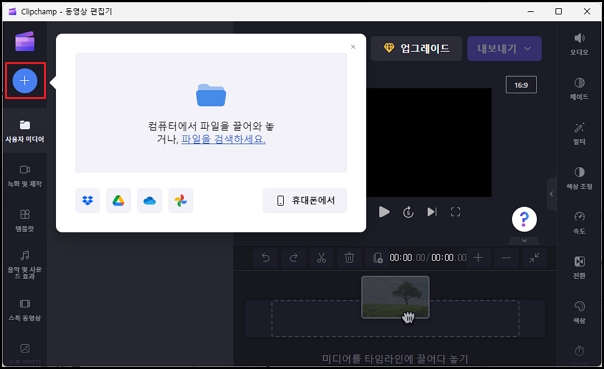Open the 색상 조정 properties panel
The image size is (604, 369).
coord(579,178)
